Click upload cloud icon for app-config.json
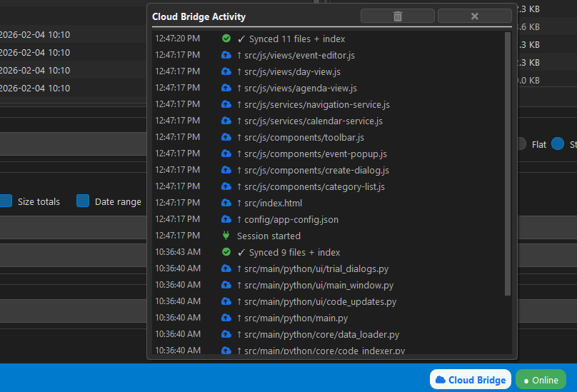 click(x=226, y=219)
